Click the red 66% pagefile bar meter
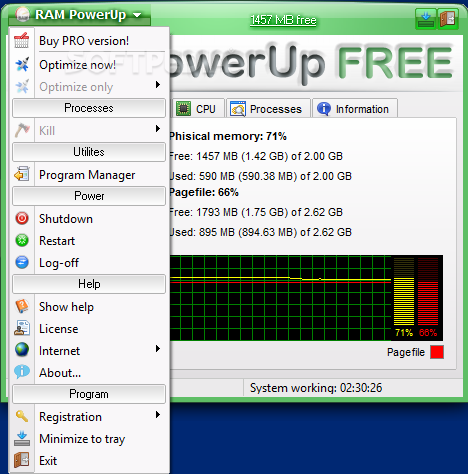468x474 pixels. click(x=428, y=291)
